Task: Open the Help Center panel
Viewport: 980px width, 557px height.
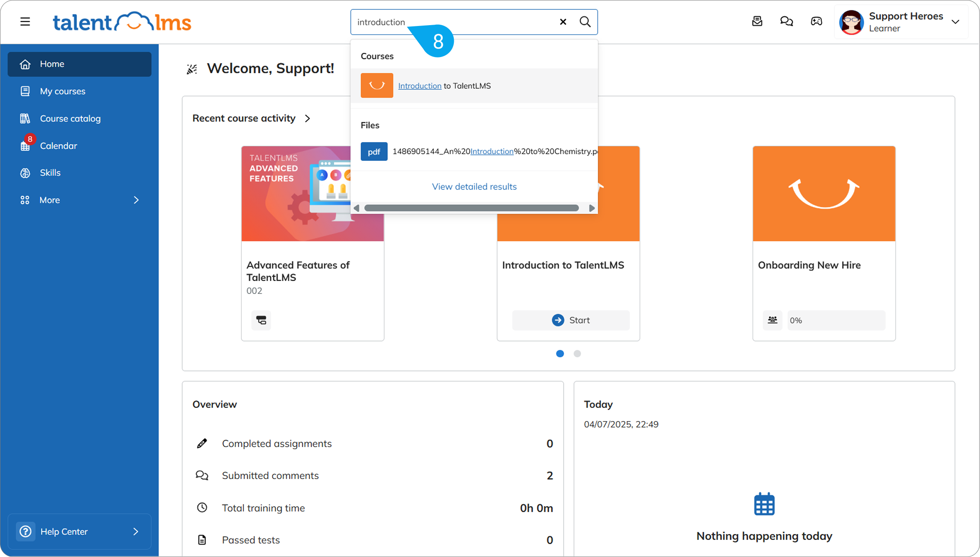Action: 80,531
